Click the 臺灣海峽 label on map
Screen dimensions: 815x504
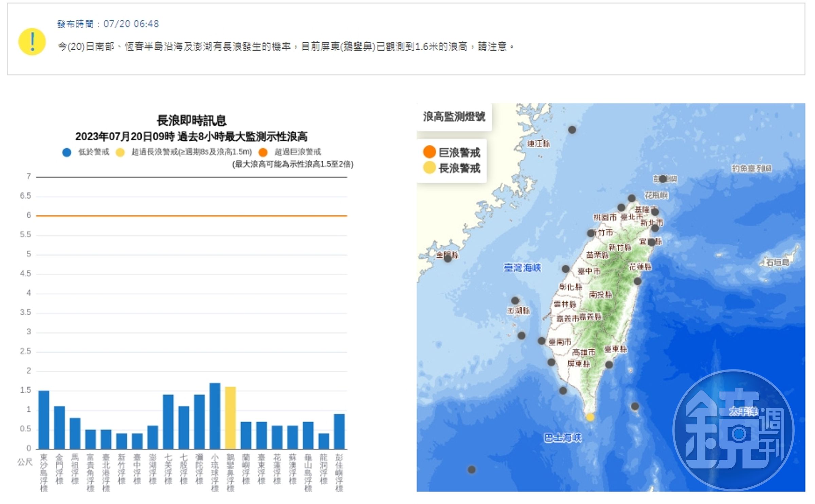click(x=522, y=268)
